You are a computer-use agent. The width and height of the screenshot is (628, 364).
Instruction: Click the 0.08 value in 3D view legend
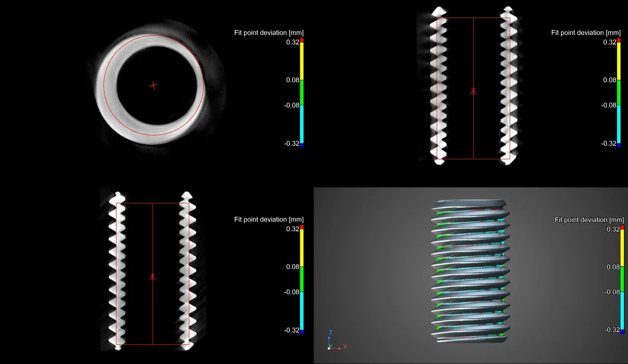point(614,267)
